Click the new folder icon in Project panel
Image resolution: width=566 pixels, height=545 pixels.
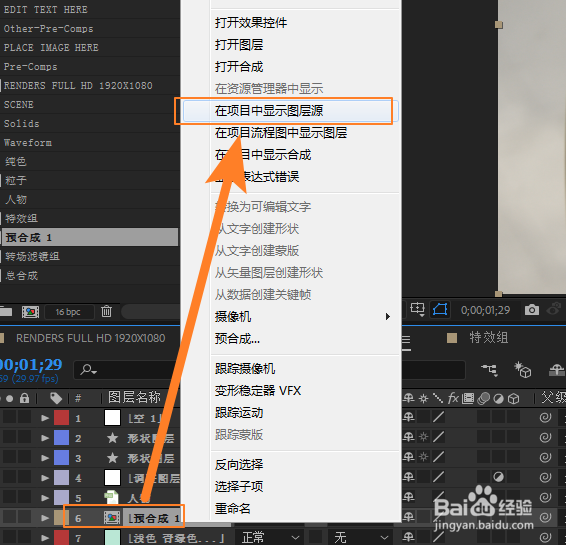pos(5,311)
